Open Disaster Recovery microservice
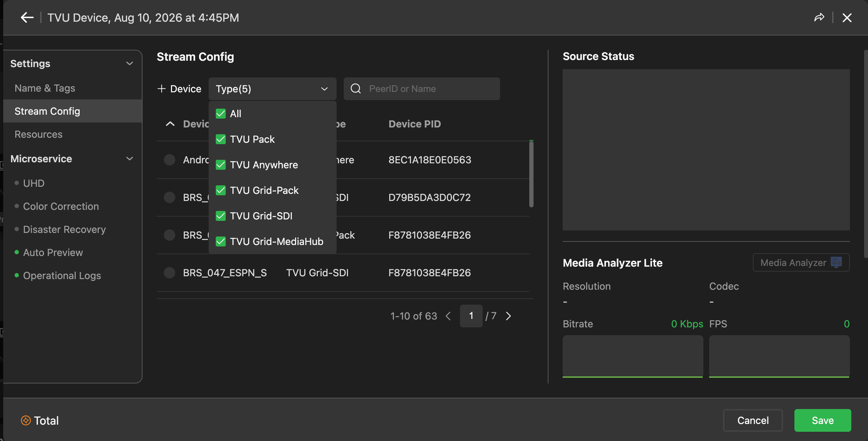This screenshot has height=441, width=868. click(64, 229)
